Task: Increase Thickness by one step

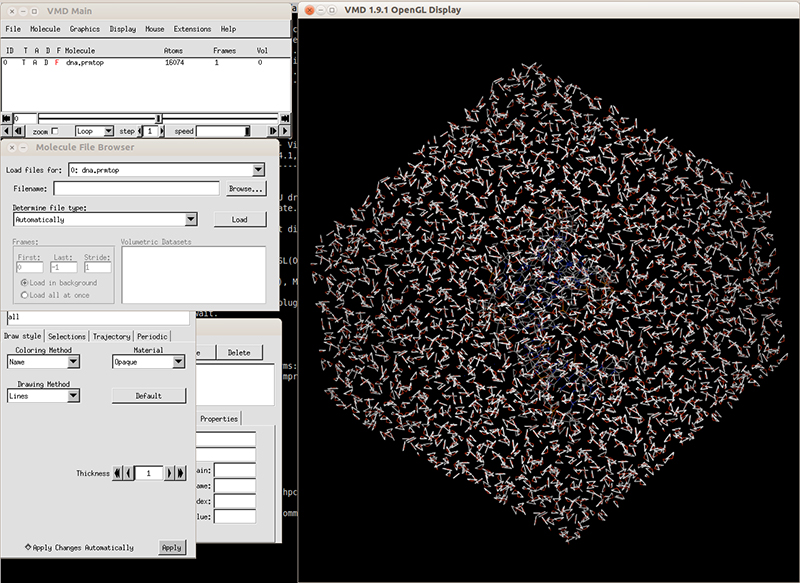Action: [171, 473]
